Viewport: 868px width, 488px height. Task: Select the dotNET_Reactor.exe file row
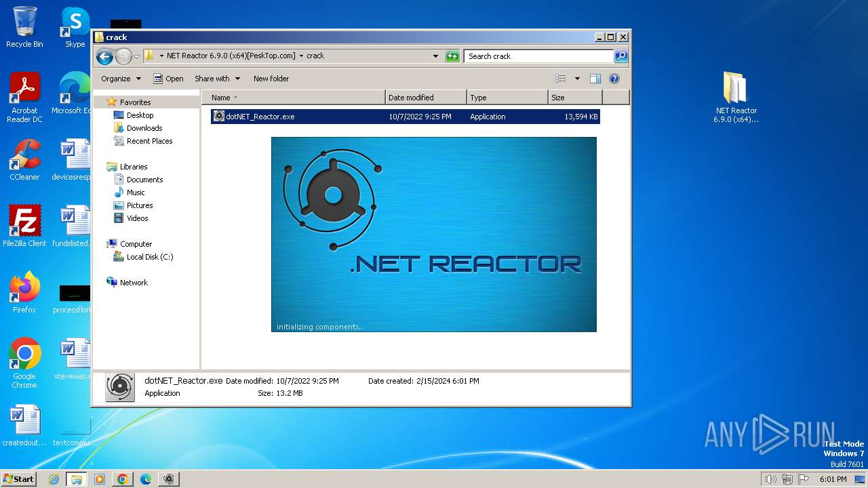[x=406, y=117]
